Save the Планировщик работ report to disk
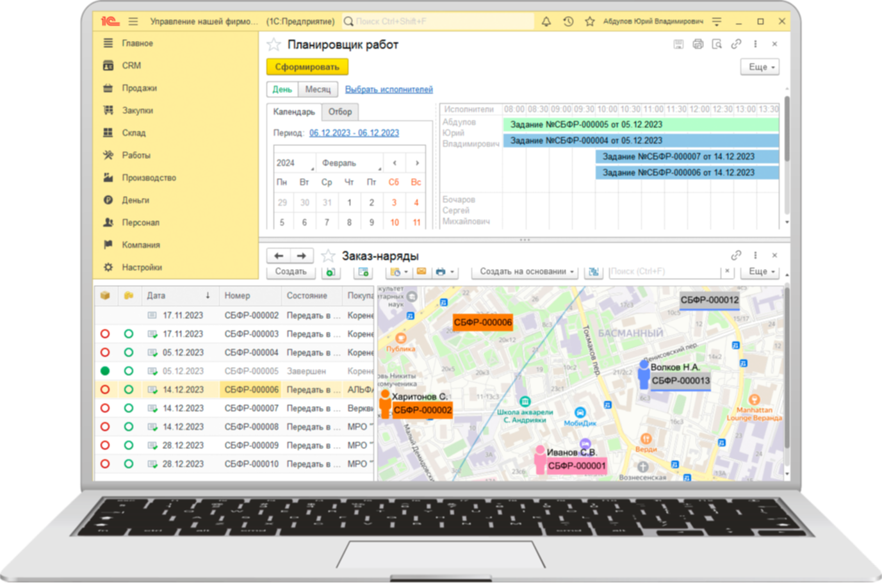The height and width of the screenshot is (588, 882). coord(678,44)
